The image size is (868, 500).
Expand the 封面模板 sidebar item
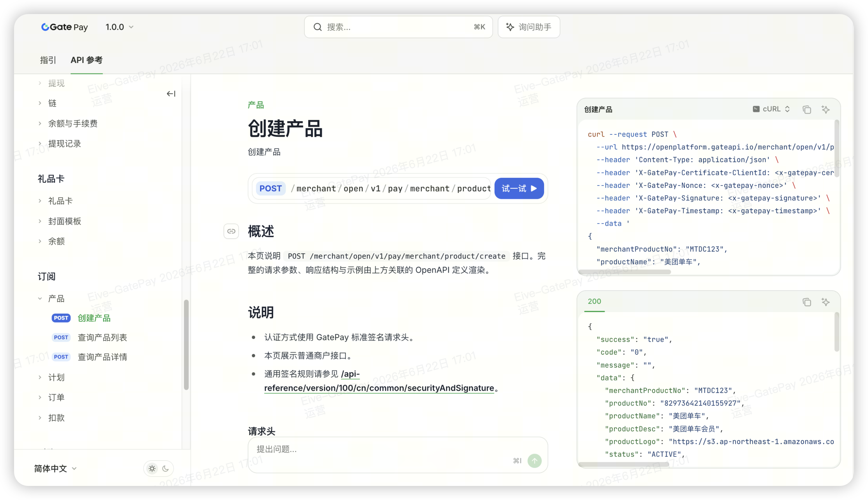(64, 221)
